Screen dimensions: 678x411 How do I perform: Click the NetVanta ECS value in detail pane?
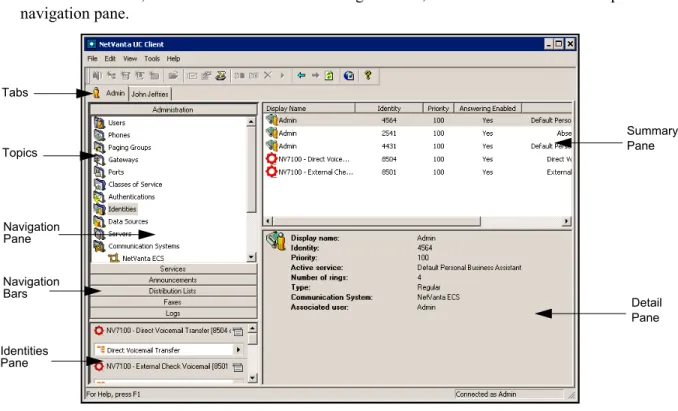coord(438,297)
